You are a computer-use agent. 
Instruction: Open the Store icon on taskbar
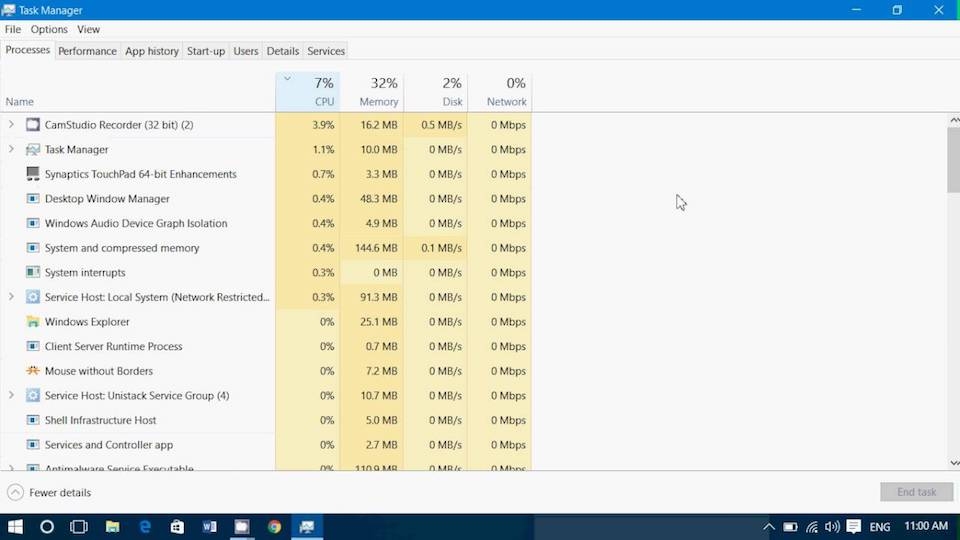(177, 527)
